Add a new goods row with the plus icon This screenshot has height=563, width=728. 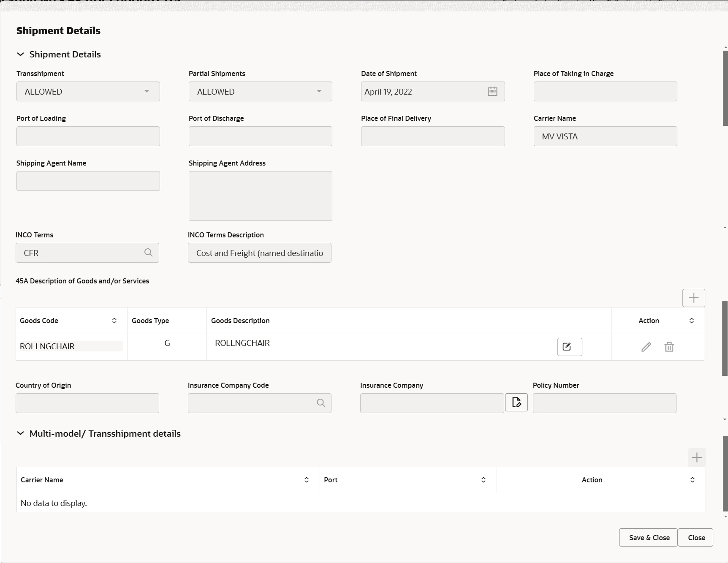(x=693, y=298)
